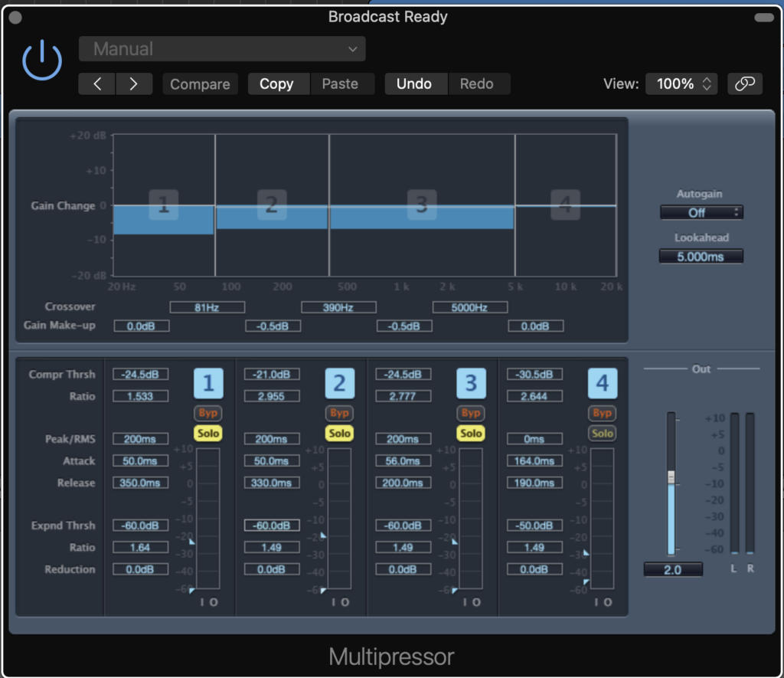Select band 2 in the gain graph
The image size is (784, 678).
point(272,205)
